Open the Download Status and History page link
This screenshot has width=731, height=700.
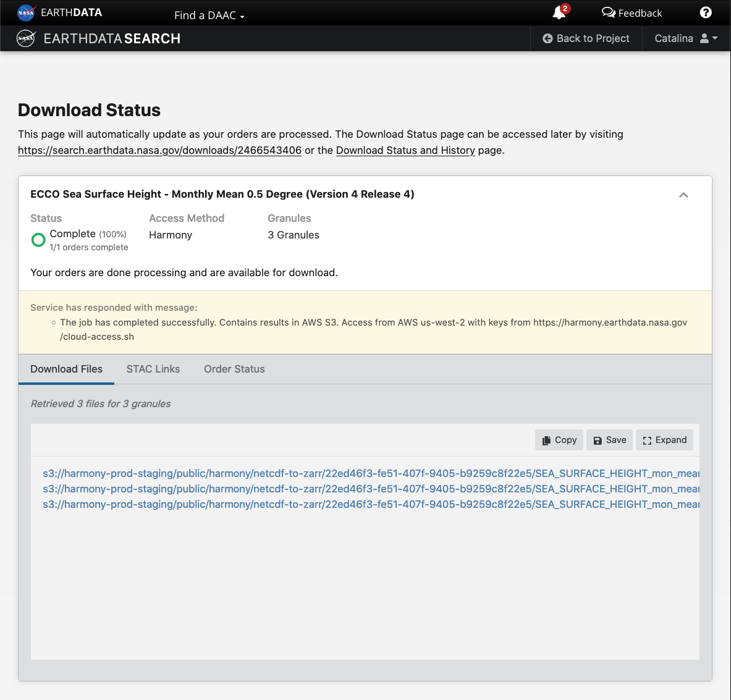point(405,150)
